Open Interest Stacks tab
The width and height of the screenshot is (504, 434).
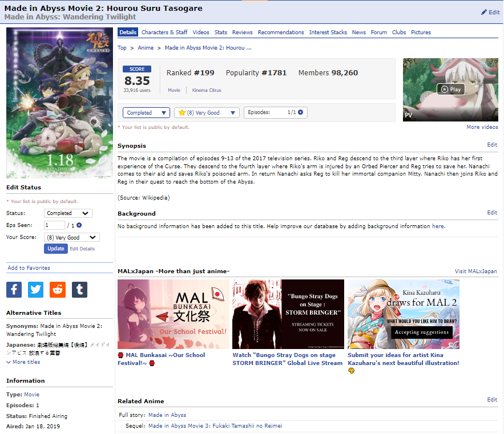point(328,32)
